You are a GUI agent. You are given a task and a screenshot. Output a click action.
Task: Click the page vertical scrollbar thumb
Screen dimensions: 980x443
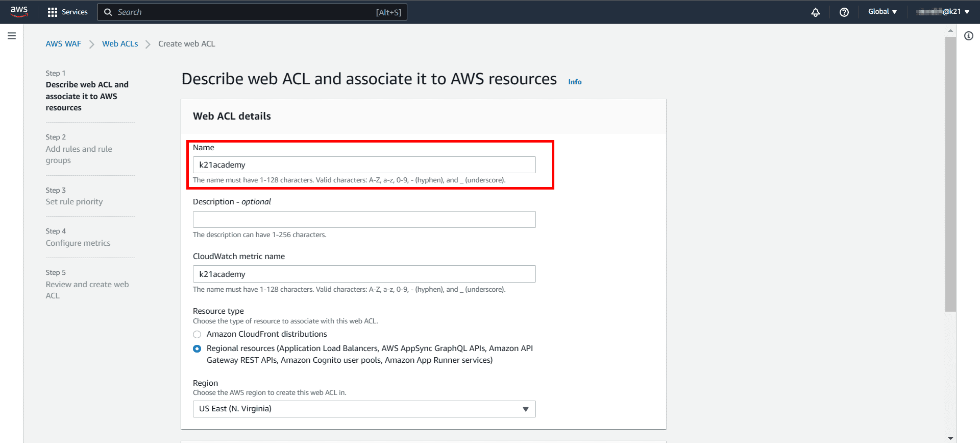point(950,174)
